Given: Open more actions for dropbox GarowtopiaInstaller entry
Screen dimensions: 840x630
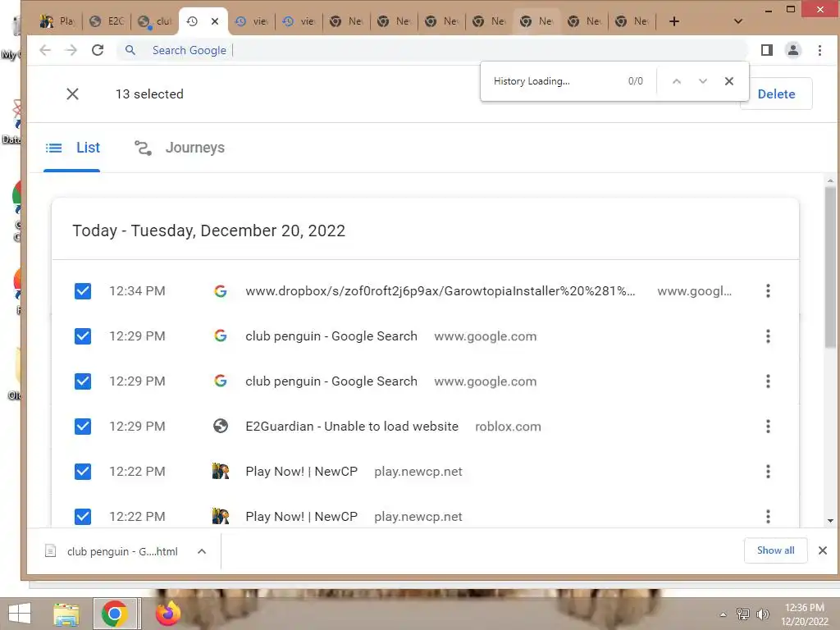Looking at the screenshot, I should tap(768, 291).
